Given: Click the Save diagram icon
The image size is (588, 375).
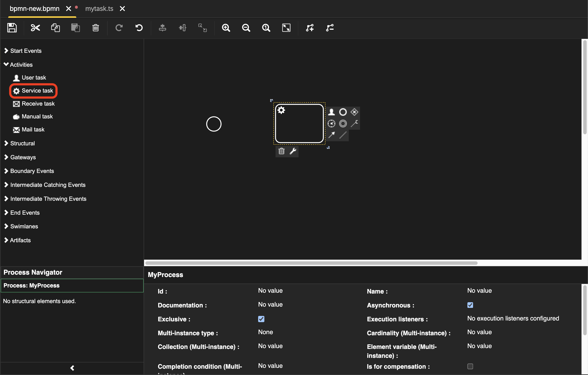Looking at the screenshot, I should [x=12, y=28].
